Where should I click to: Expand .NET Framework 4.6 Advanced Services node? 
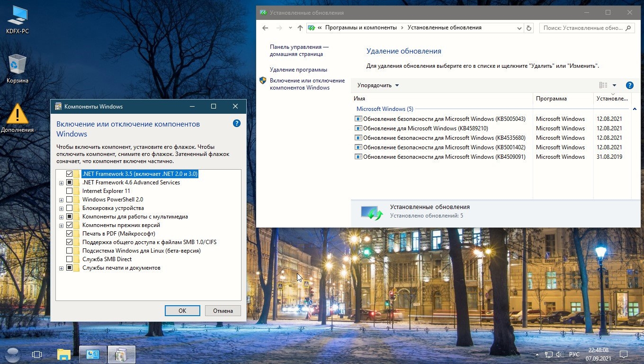pyautogui.click(x=61, y=183)
